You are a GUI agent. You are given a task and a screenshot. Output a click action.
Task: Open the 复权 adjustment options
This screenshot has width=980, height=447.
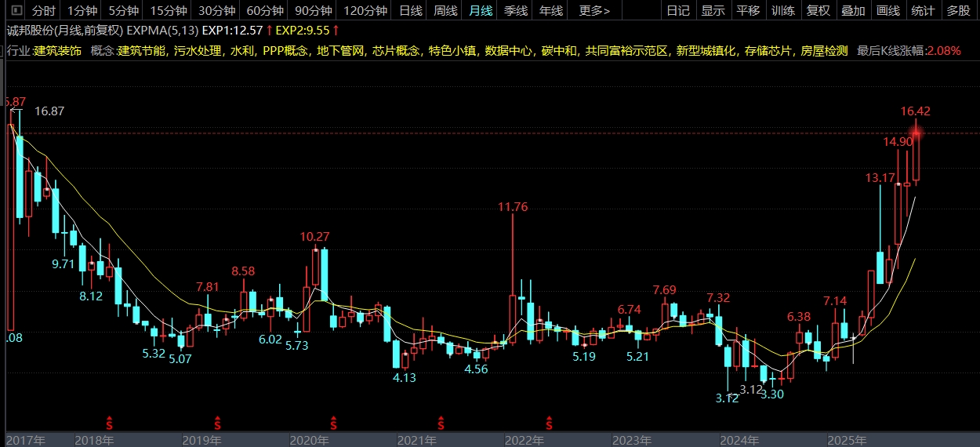818,10
